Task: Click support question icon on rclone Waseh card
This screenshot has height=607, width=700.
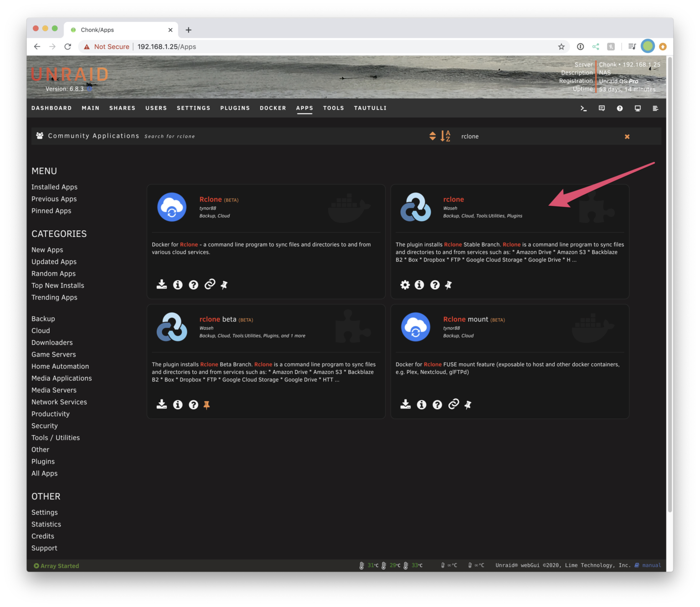Action: click(435, 285)
